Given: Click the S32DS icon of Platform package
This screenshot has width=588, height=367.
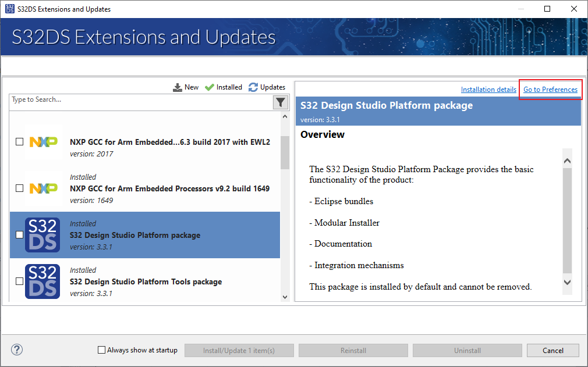Looking at the screenshot, I should 41,234.
